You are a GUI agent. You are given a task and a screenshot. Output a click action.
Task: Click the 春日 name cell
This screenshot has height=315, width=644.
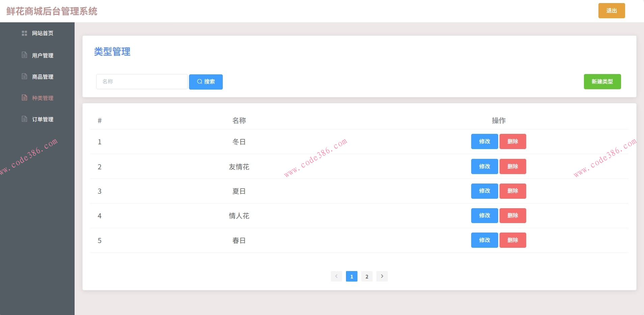(239, 241)
